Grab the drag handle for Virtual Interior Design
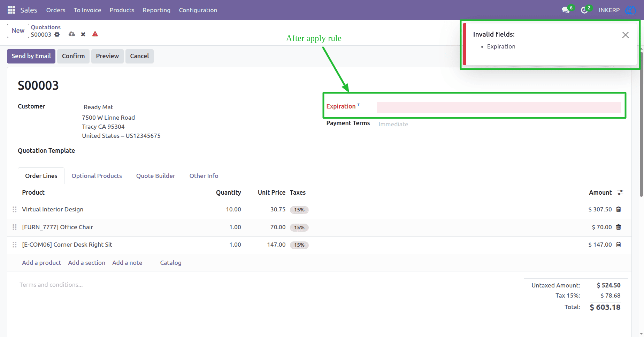Image resolution: width=644 pixels, height=337 pixels. click(15, 209)
